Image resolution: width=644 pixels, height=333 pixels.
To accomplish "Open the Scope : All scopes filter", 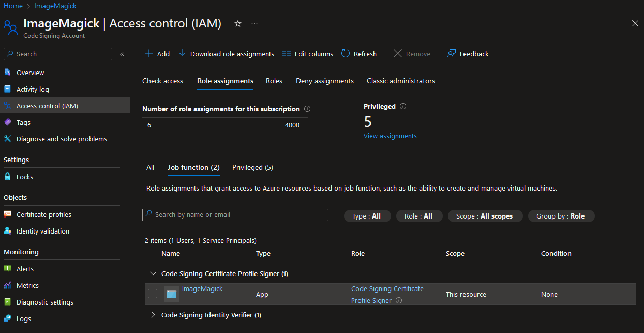I will coord(485,216).
